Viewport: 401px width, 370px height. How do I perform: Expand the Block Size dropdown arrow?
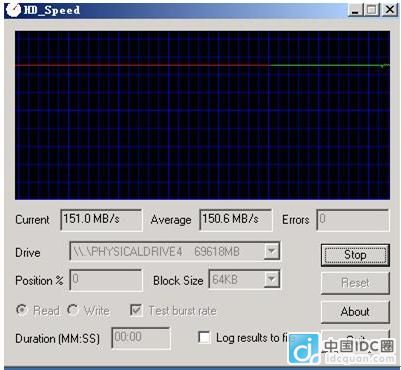[x=272, y=279]
